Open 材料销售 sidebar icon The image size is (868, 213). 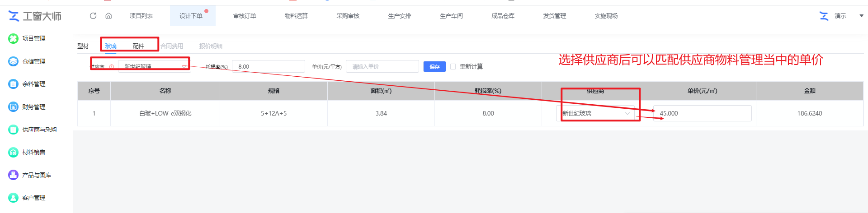point(13,153)
